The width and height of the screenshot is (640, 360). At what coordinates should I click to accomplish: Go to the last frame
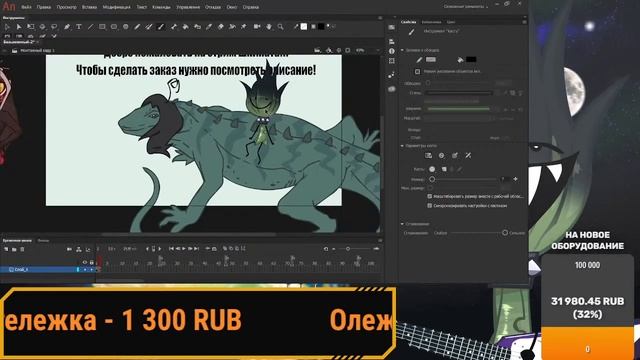[x=196, y=249]
